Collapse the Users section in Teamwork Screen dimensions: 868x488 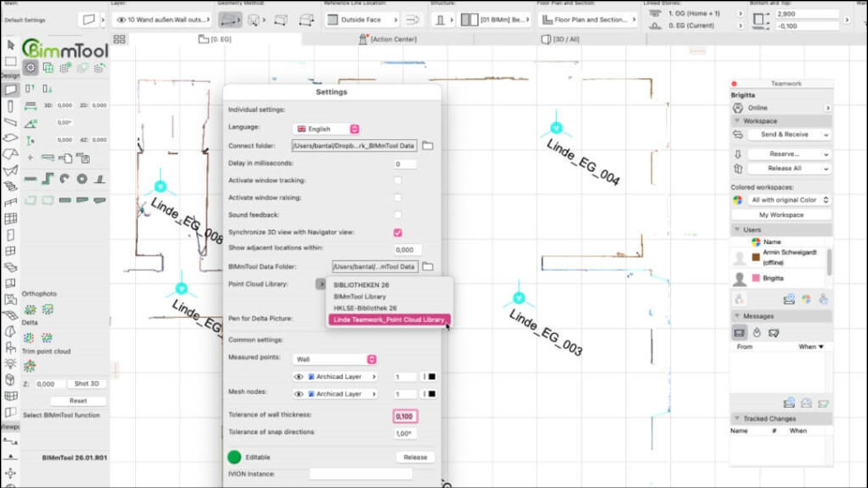(x=737, y=230)
